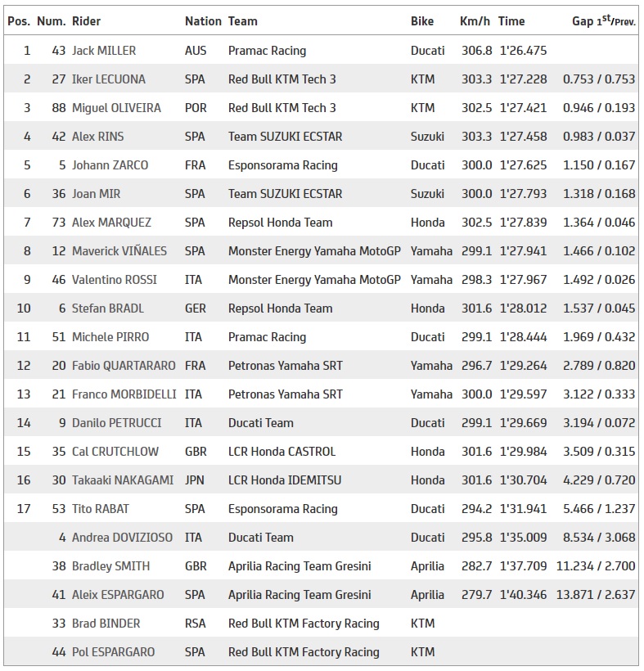Open Brad BINDER rider entry
The height and width of the screenshot is (671, 644).
pyautogui.click(x=106, y=624)
